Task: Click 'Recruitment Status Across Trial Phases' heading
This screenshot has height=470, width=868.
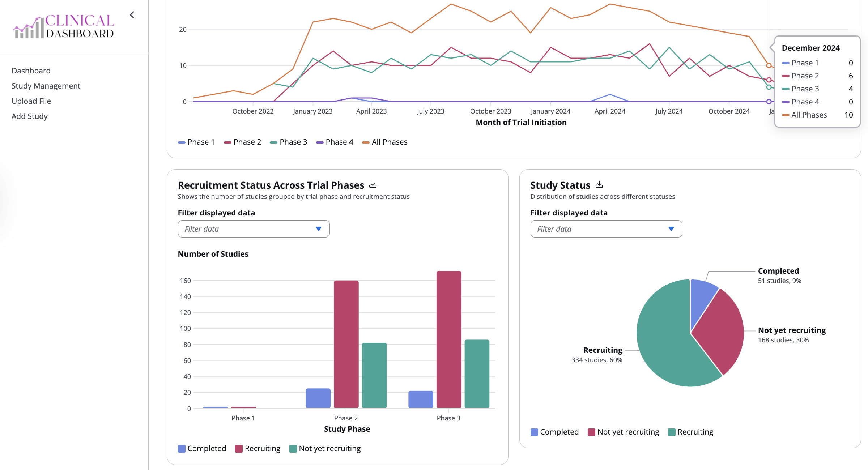Action: (271, 185)
